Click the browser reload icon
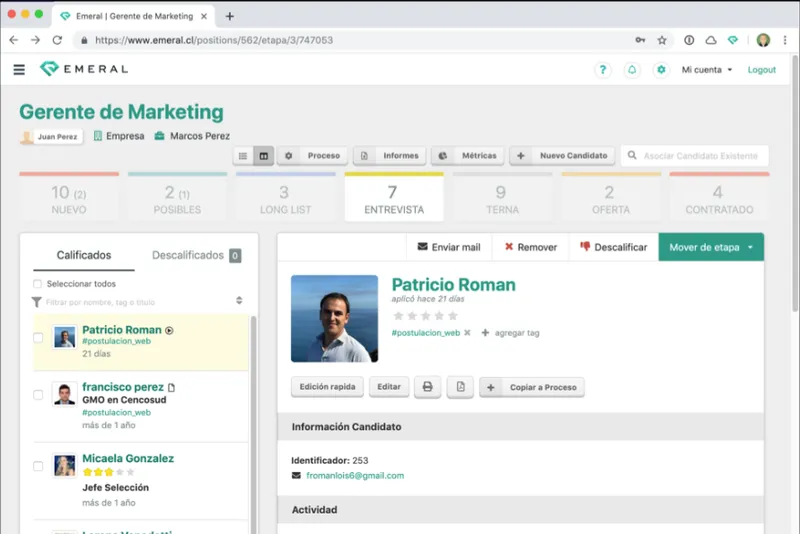Screen dimensions: 800x534 [57, 40]
